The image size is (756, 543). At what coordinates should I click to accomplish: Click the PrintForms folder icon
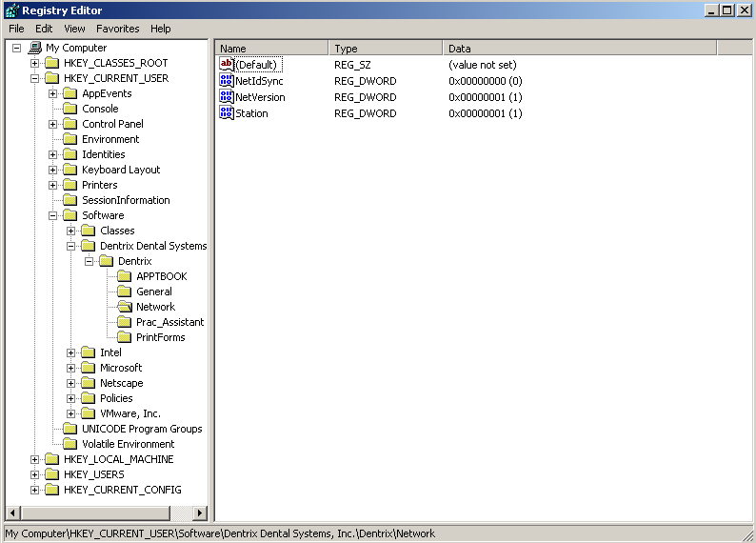(125, 337)
